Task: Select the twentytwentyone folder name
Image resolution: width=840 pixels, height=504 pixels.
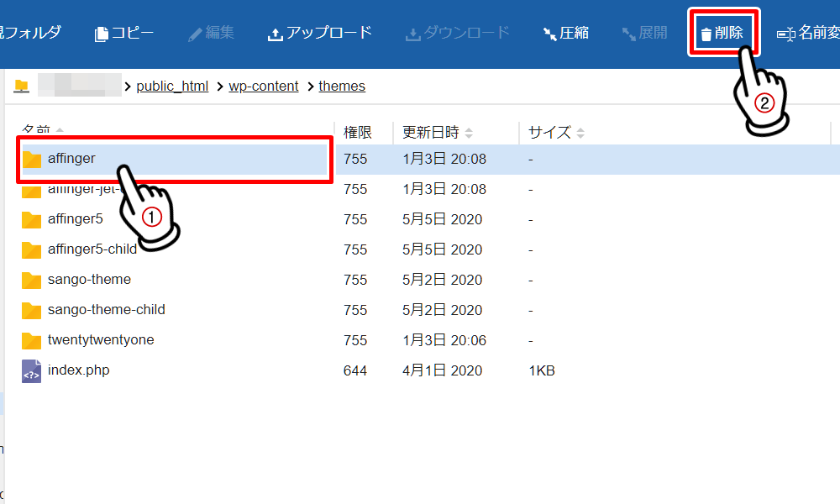Action: pos(101,340)
